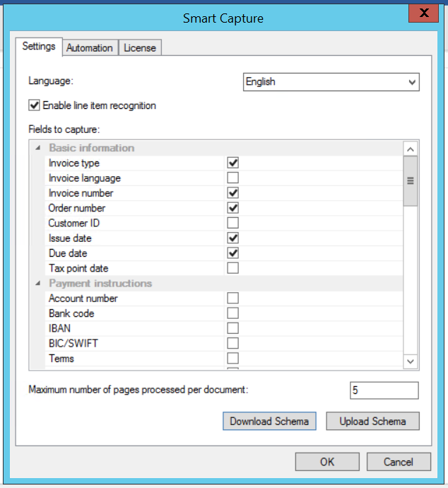Select the BIC/SWIFT row label
The width and height of the screenshot is (448, 488).
click(x=73, y=343)
